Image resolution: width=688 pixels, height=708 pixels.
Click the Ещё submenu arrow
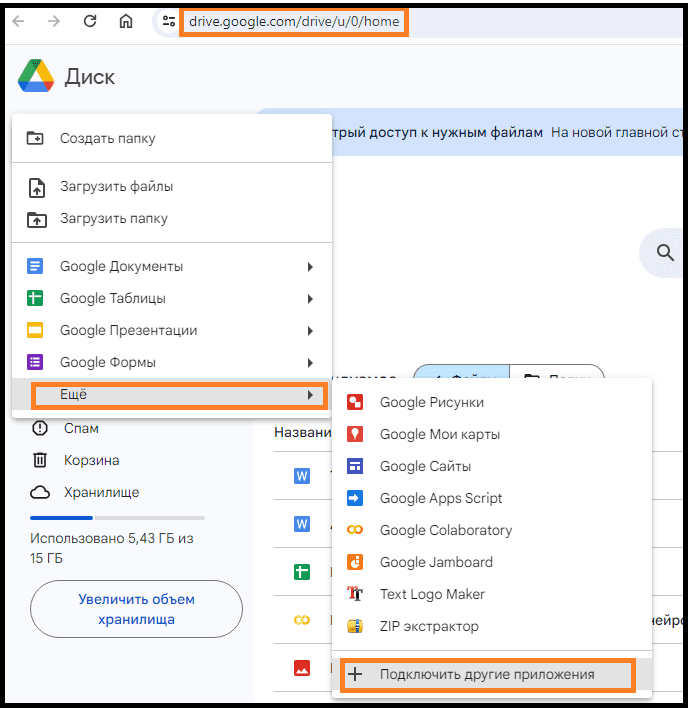(310, 395)
